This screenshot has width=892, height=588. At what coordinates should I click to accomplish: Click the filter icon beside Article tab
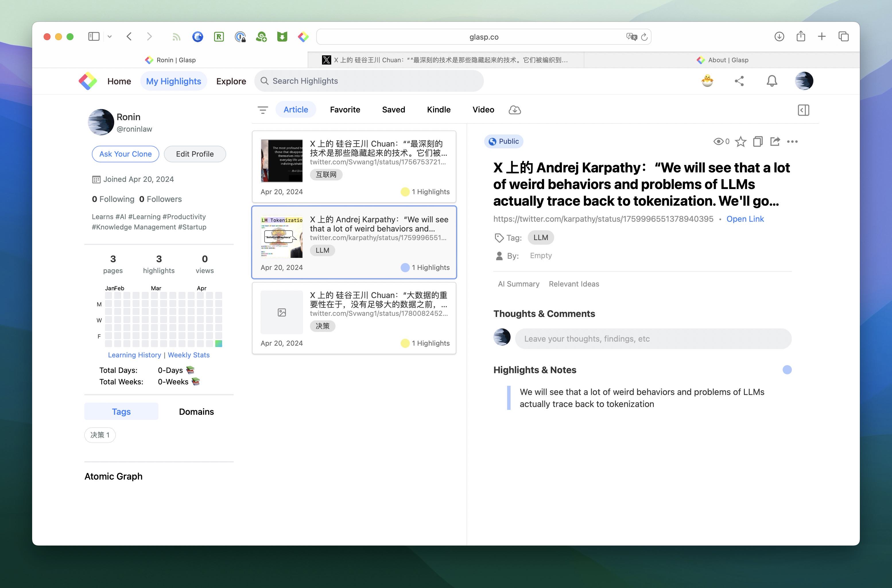pyautogui.click(x=263, y=110)
